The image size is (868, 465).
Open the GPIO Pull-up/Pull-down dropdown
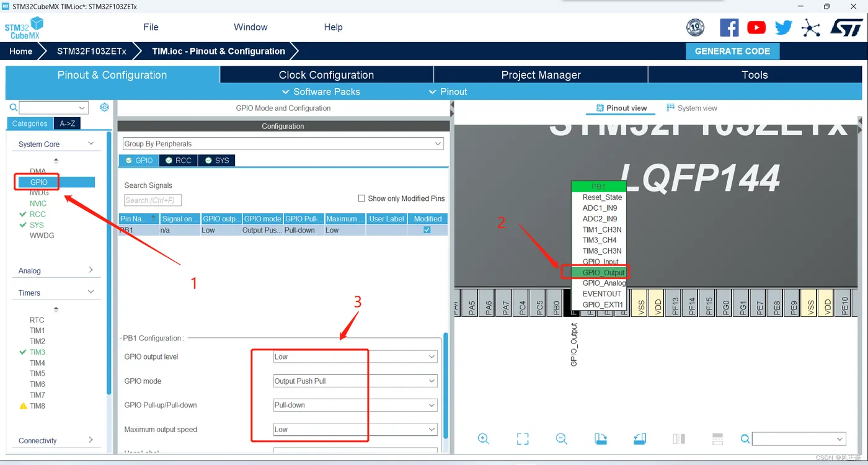click(x=355, y=405)
